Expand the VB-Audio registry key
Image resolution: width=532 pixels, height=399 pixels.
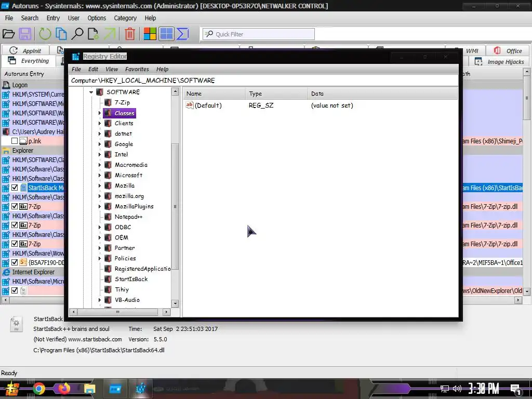[x=99, y=300]
